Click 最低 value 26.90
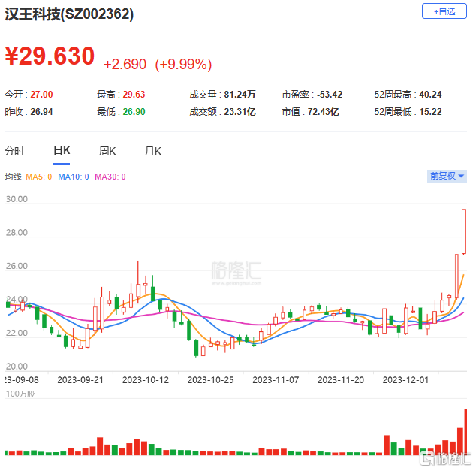This screenshot has width=476, height=471. (x=134, y=112)
